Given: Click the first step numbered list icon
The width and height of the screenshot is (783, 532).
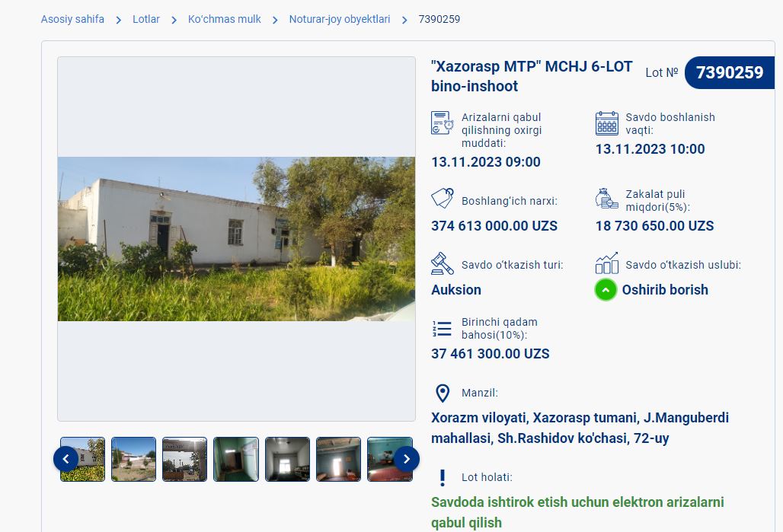Looking at the screenshot, I should (442, 328).
